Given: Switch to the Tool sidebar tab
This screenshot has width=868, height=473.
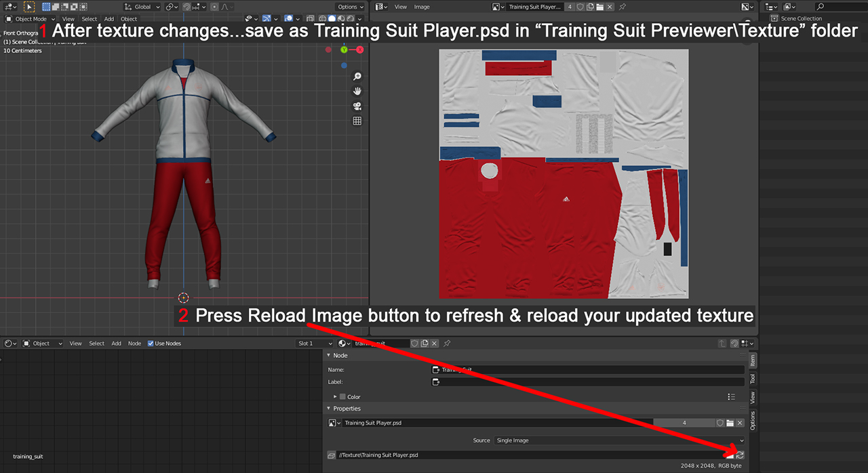Looking at the screenshot, I should pos(752,379).
